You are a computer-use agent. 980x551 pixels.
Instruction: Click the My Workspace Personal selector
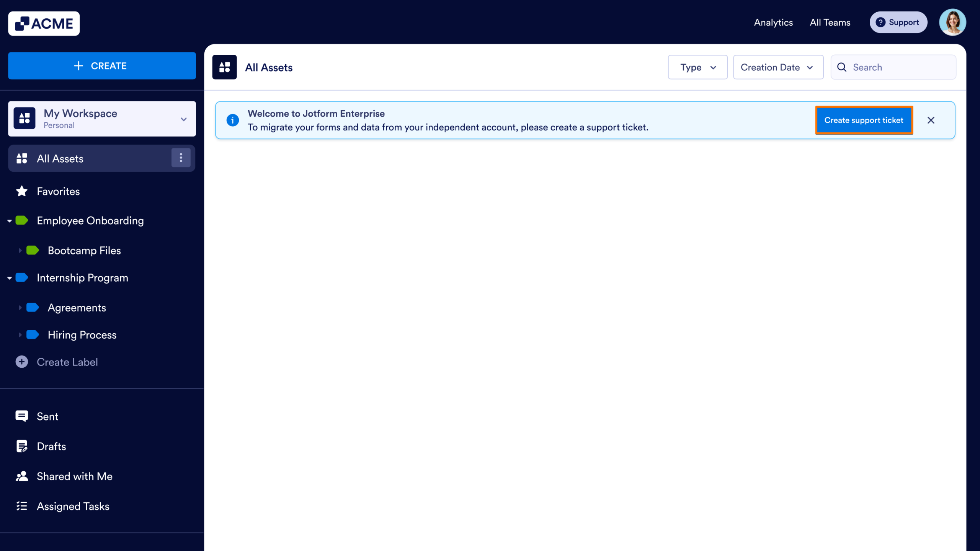pyautogui.click(x=102, y=119)
